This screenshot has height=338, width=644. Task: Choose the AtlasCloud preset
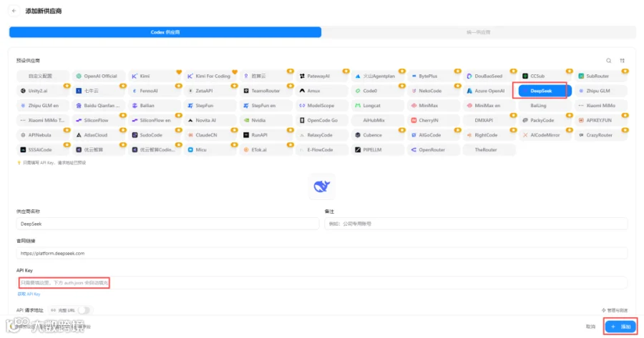[99, 135]
